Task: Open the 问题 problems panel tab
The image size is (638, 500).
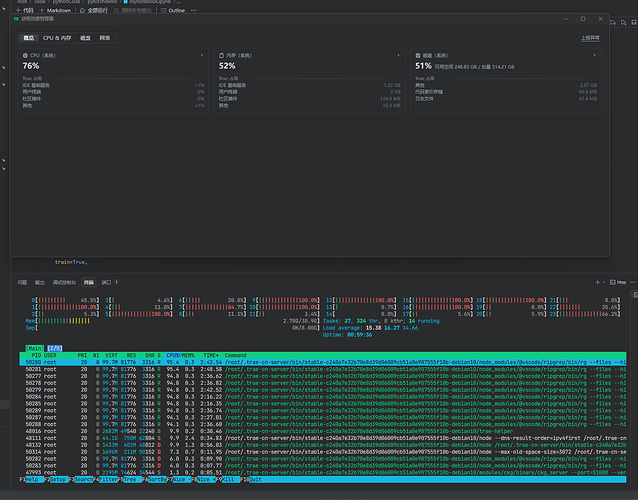Action: [x=22, y=282]
